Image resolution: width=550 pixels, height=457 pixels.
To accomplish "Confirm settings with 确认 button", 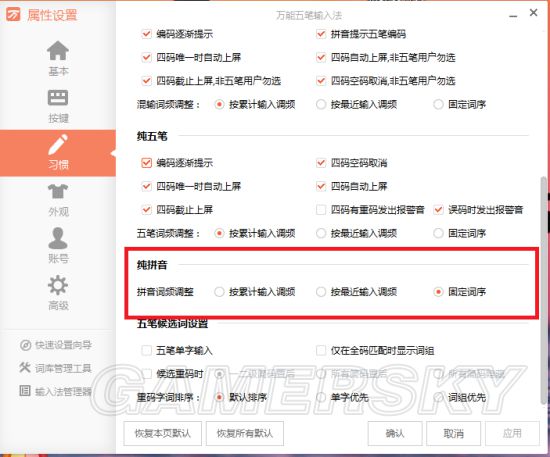I will click(x=395, y=433).
